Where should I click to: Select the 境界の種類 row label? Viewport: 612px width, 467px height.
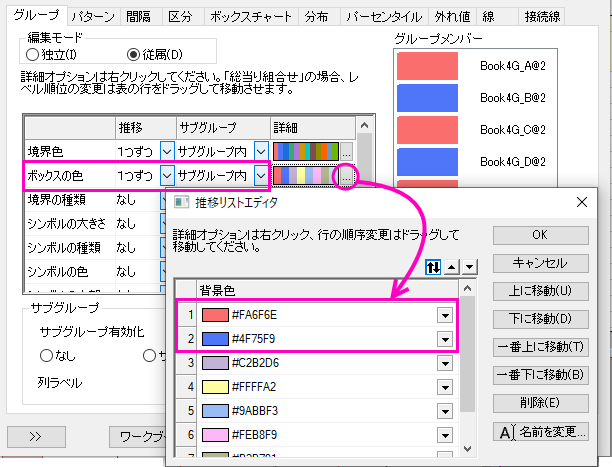57,200
